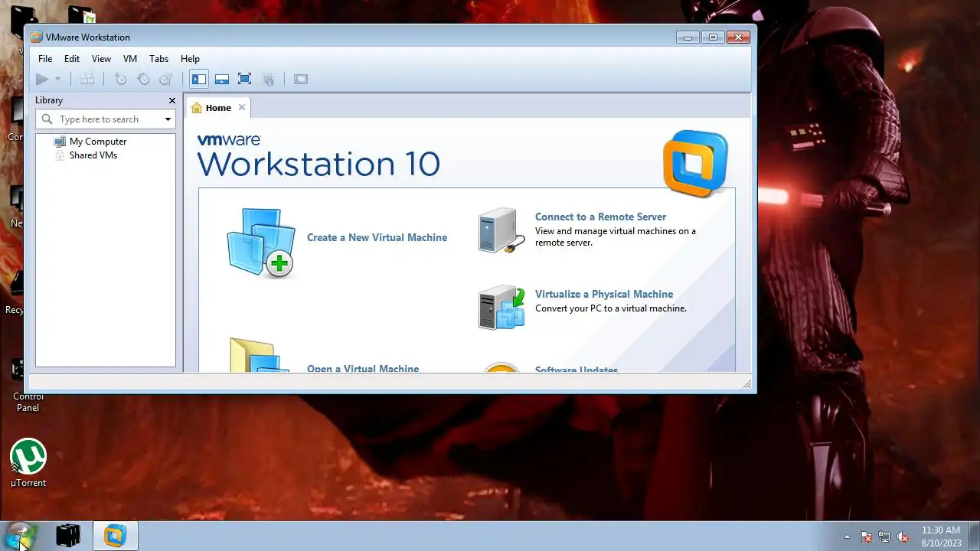The width and height of the screenshot is (980, 551).
Task: Enter full screen mode toolbar icon
Action: coord(244,79)
